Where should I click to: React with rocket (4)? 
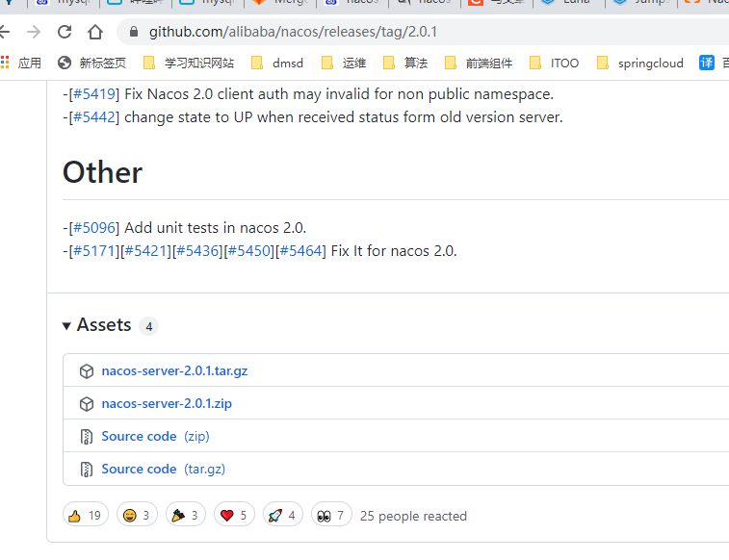click(283, 515)
